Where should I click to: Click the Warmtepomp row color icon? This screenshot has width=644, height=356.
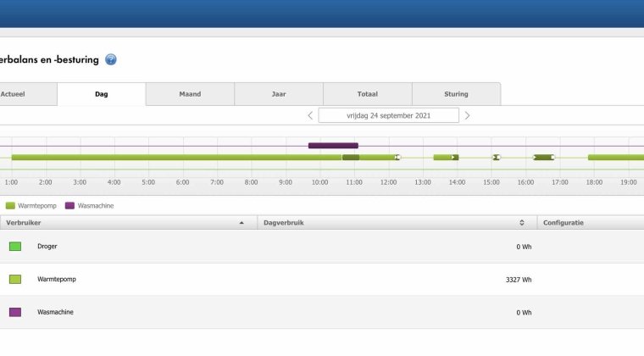15,279
